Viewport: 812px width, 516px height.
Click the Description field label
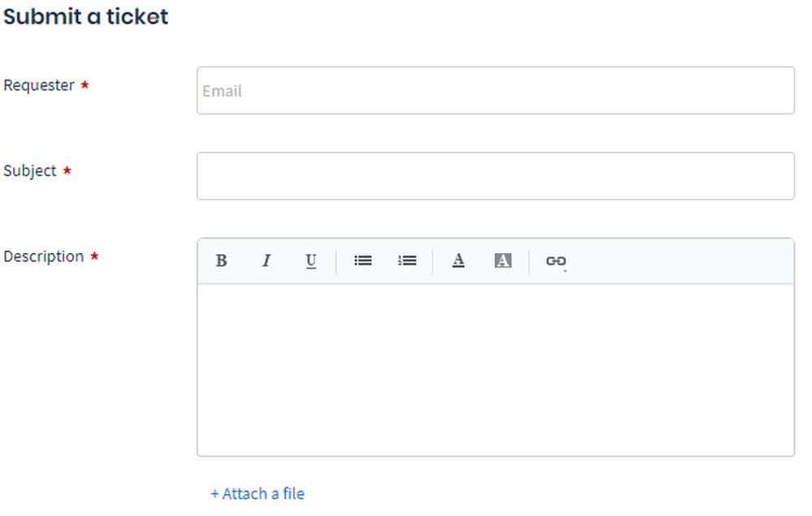[44, 256]
